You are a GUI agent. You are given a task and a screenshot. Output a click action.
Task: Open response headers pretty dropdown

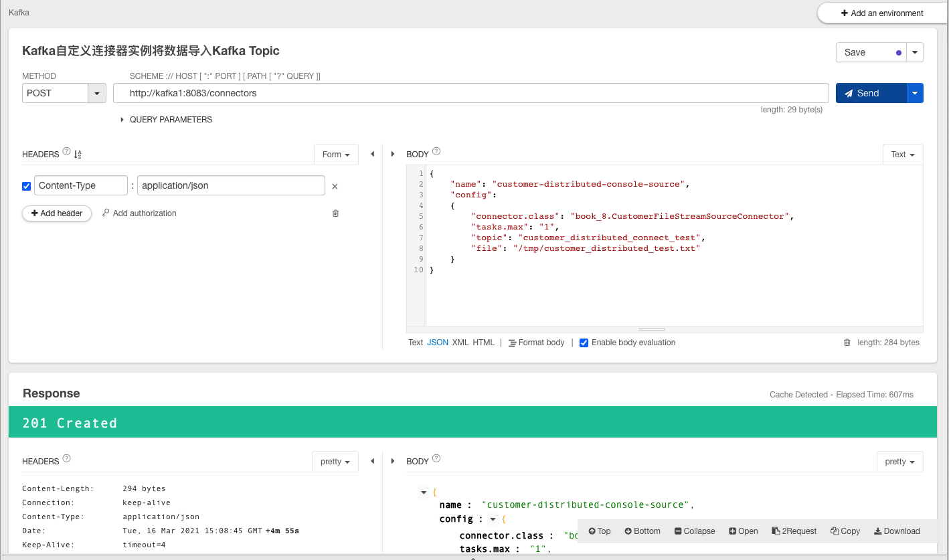coord(335,462)
